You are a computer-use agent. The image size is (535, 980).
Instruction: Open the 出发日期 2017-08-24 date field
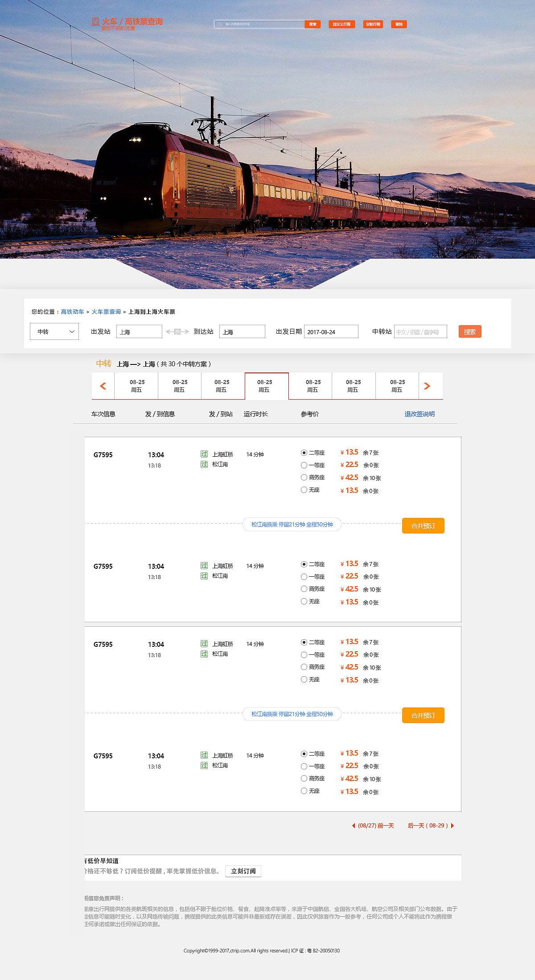pos(331,331)
